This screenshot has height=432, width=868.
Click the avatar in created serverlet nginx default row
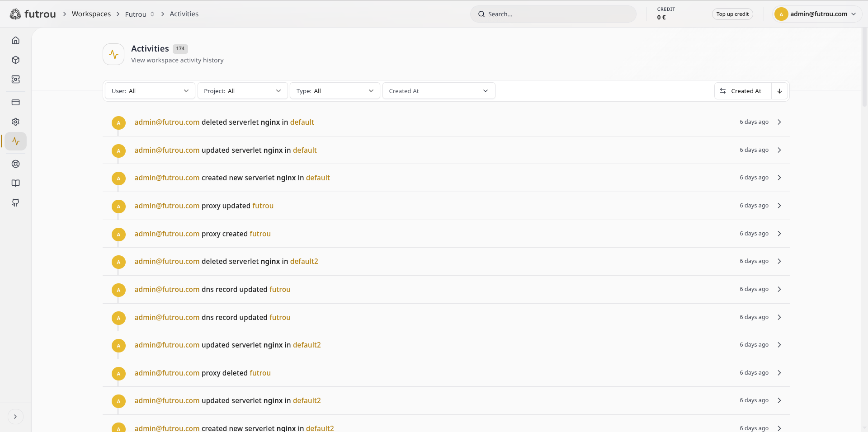tap(118, 178)
